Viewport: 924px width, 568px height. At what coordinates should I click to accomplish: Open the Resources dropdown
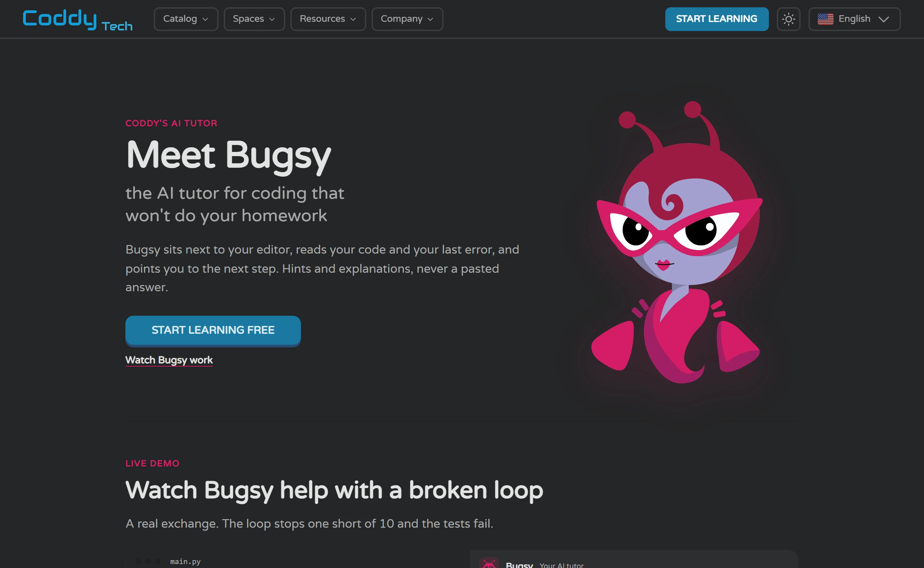pyautogui.click(x=328, y=19)
